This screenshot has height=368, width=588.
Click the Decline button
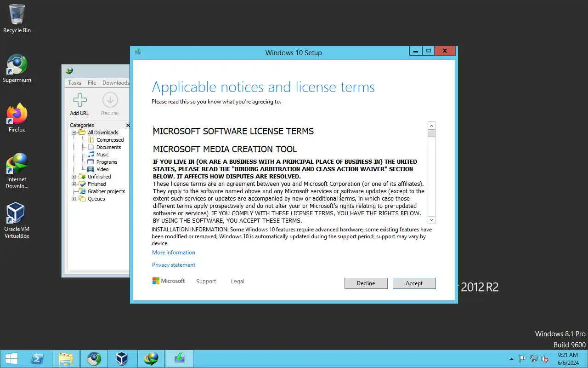pyautogui.click(x=366, y=283)
